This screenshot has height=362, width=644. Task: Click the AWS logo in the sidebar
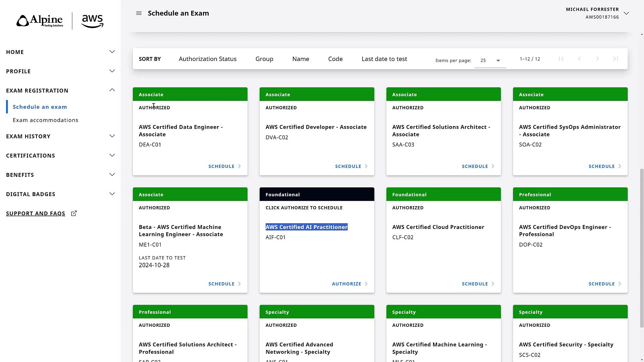[92, 21]
